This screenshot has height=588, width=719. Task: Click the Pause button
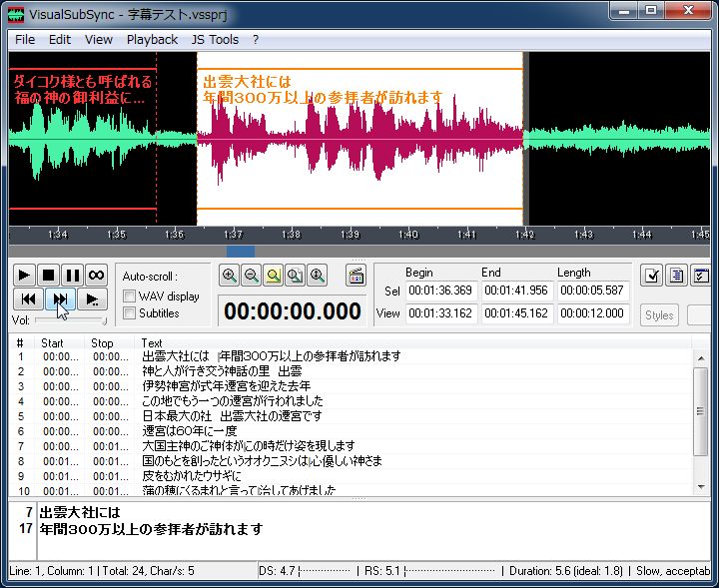coord(73,275)
